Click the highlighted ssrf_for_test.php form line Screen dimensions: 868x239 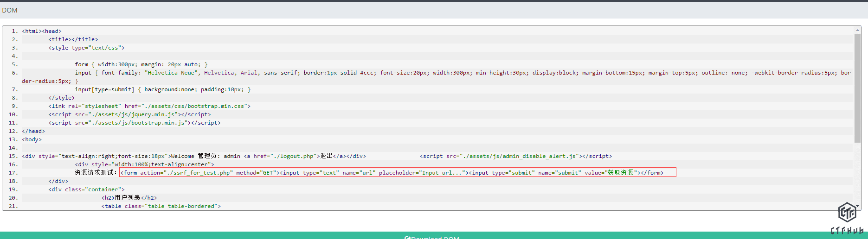pos(397,173)
